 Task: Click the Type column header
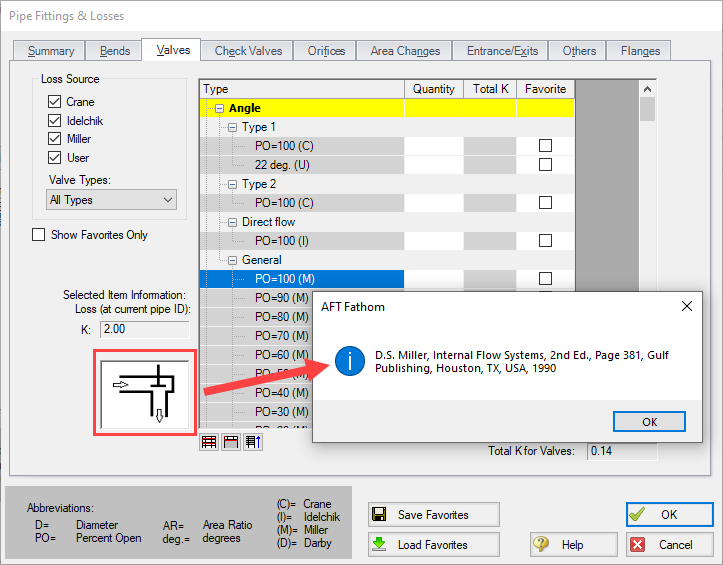[x=302, y=89]
